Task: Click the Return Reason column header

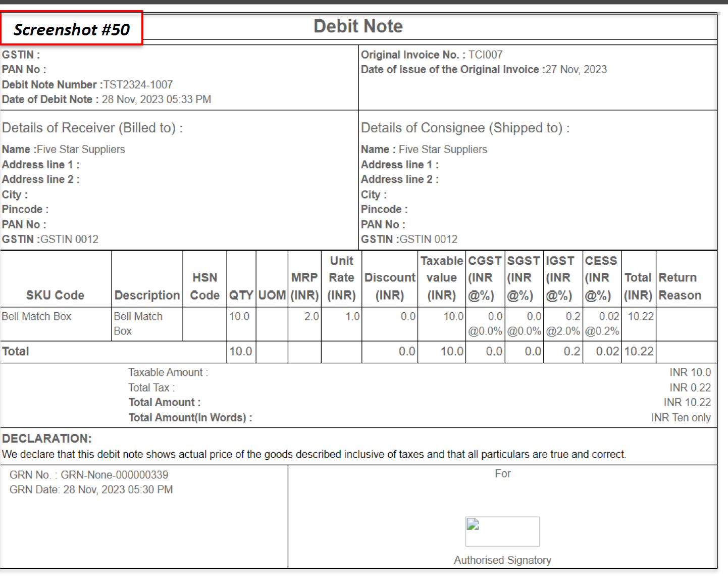Action: pyautogui.click(x=680, y=286)
